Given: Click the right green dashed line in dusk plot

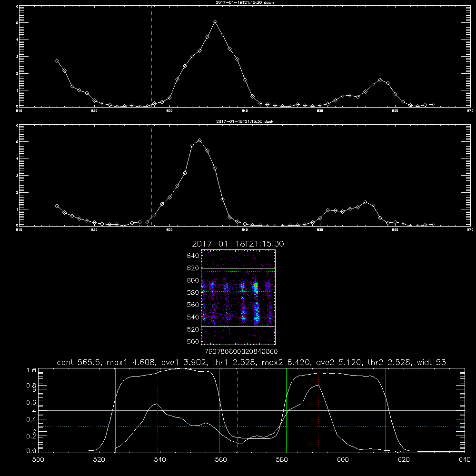Looking at the screenshot, I should (263, 176).
